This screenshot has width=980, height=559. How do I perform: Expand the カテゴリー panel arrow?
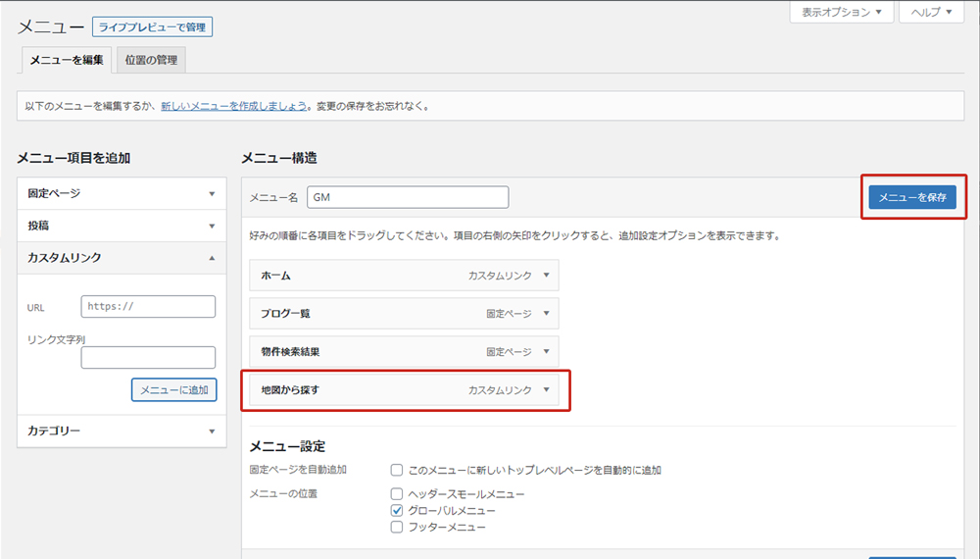(212, 432)
